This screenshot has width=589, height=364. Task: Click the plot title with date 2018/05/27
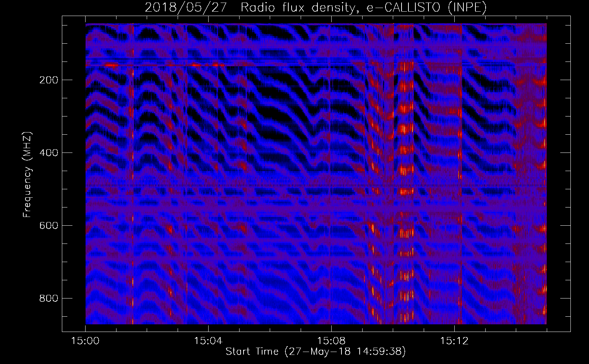[316, 7]
